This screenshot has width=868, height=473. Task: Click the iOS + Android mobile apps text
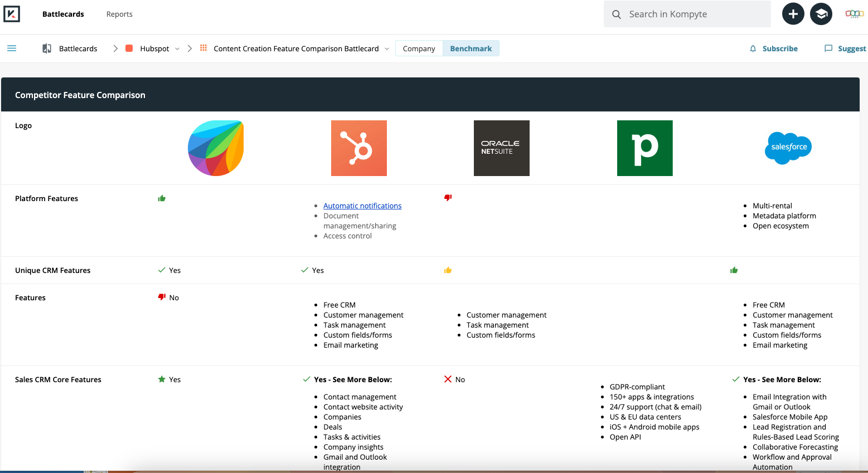[654, 427]
